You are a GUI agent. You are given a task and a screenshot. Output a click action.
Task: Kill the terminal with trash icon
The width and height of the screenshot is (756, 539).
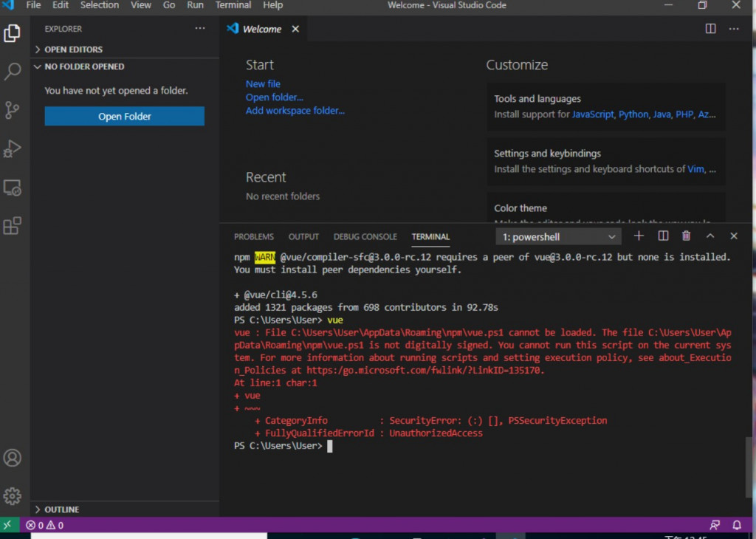686,236
